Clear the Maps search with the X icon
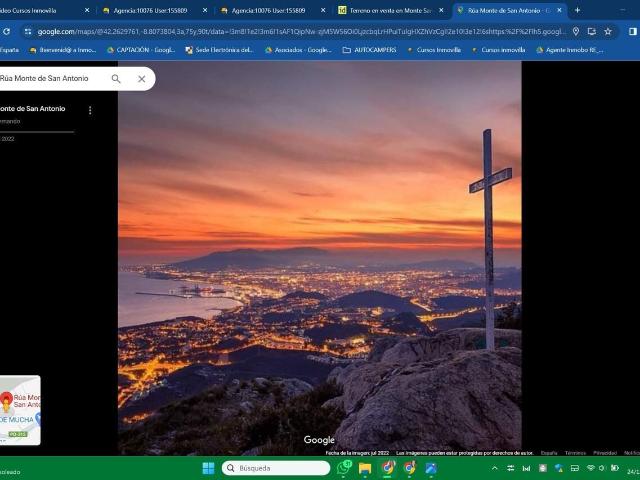 pos(142,79)
